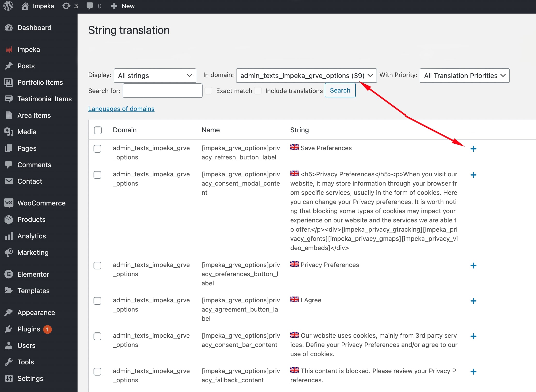Open Languages of domains link

tap(121, 109)
